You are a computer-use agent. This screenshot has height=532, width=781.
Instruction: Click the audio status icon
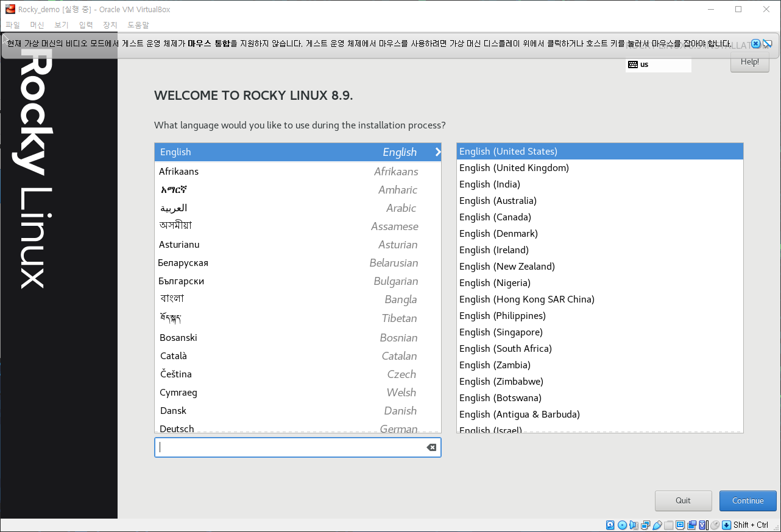[634, 525]
